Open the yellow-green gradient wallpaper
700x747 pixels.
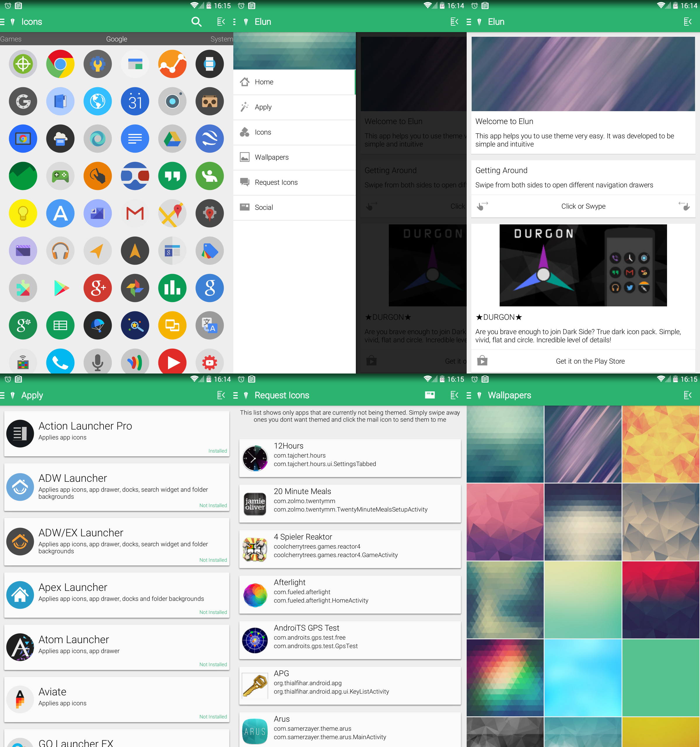[x=583, y=600]
